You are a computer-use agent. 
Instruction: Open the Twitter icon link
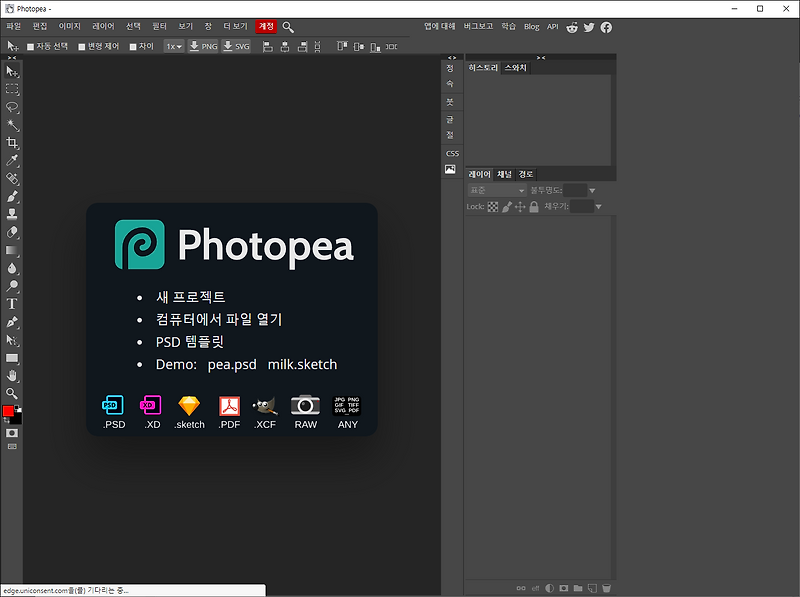click(589, 28)
